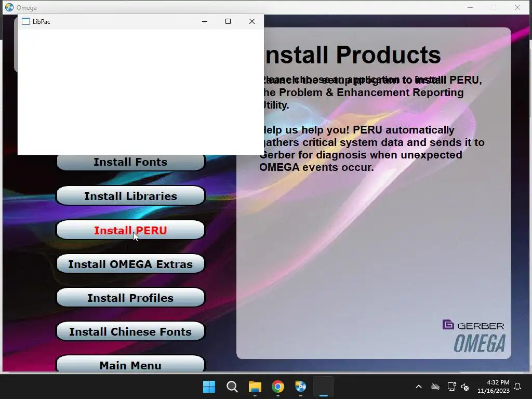The width and height of the screenshot is (532, 399).
Task: Close the Omega window
Action: 517,7
